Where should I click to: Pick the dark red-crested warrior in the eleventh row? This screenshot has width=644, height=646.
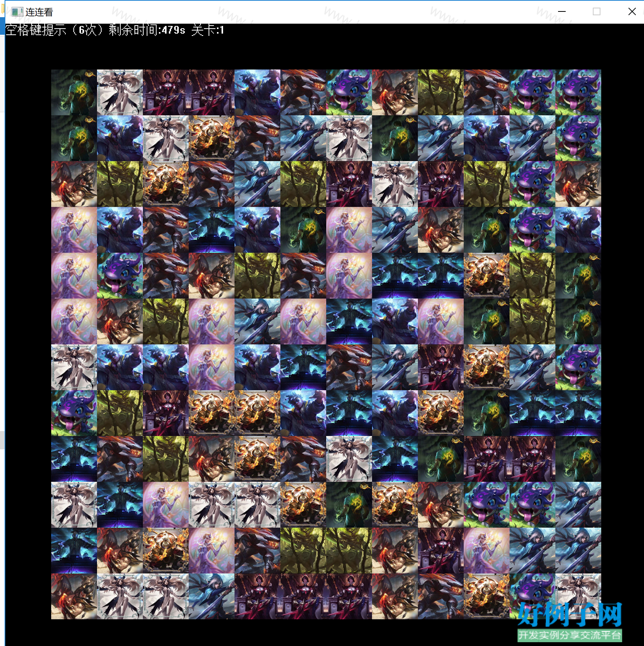point(257,551)
